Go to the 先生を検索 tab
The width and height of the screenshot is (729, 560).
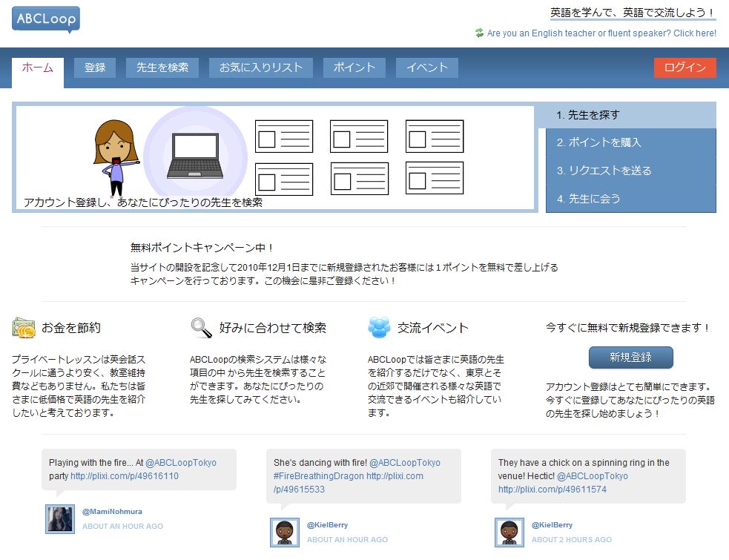(162, 67)
